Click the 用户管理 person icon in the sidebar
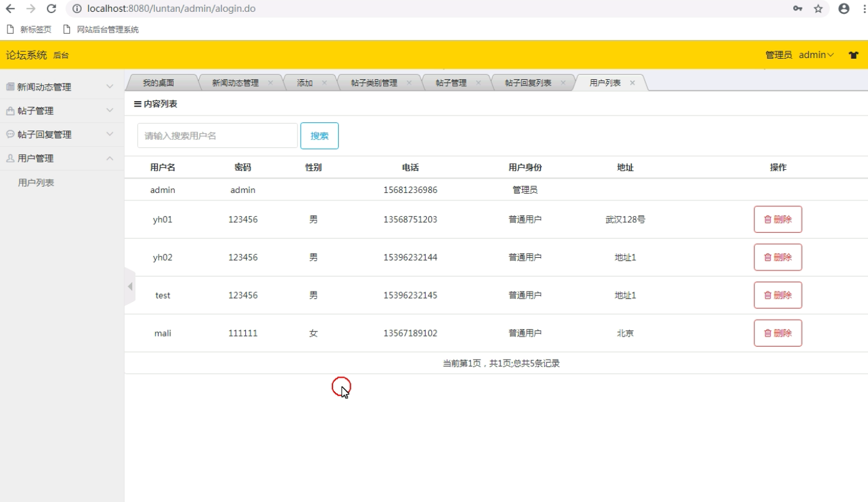Image resolution: width=868 pixels, height=502 pixels. pyautogui.click(x=10, y=158)
